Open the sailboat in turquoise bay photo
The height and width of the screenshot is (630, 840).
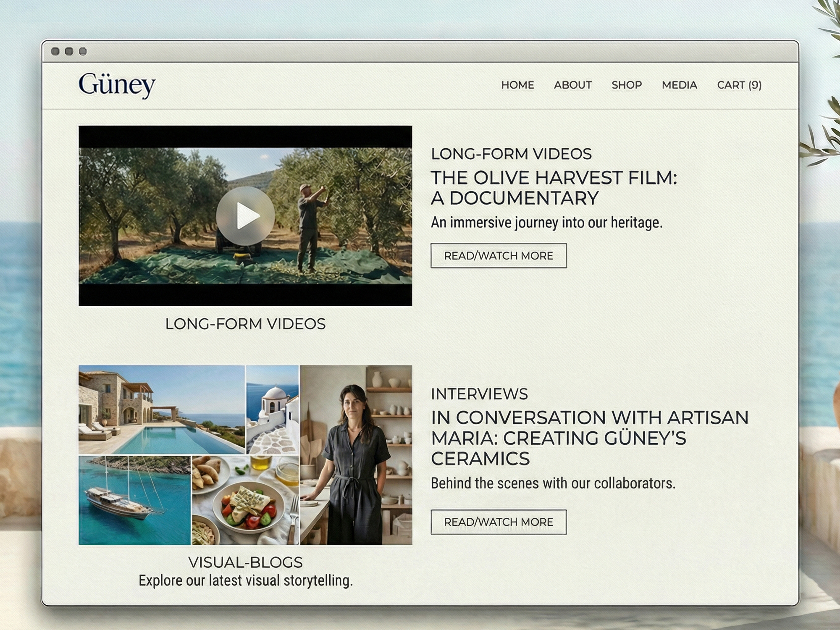click(135, 500)
